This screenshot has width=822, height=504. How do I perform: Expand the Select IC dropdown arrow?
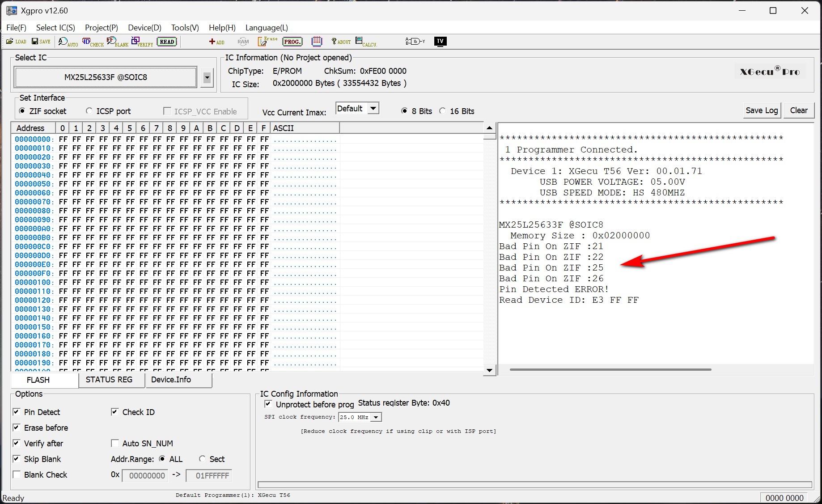coord(207,77)
